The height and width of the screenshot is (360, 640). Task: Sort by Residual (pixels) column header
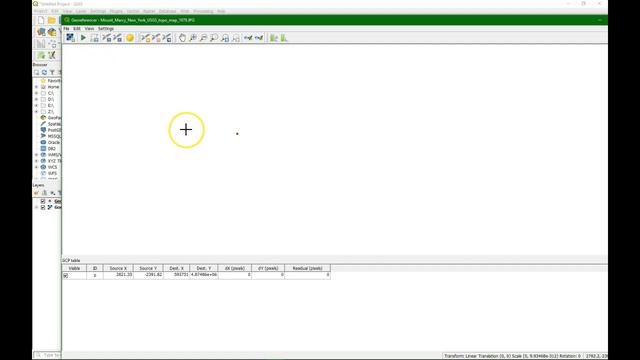click(x=307, y=268)
